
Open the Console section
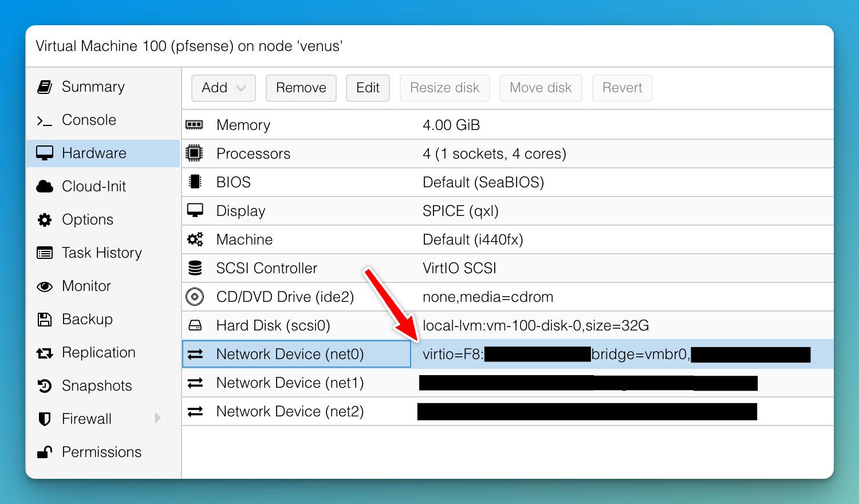[89, 120]
